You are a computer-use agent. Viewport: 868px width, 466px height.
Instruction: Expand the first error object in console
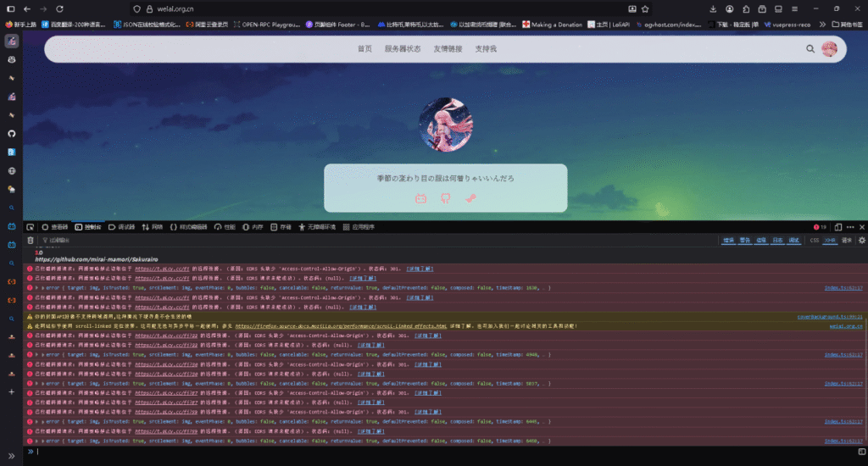(36, 288)
